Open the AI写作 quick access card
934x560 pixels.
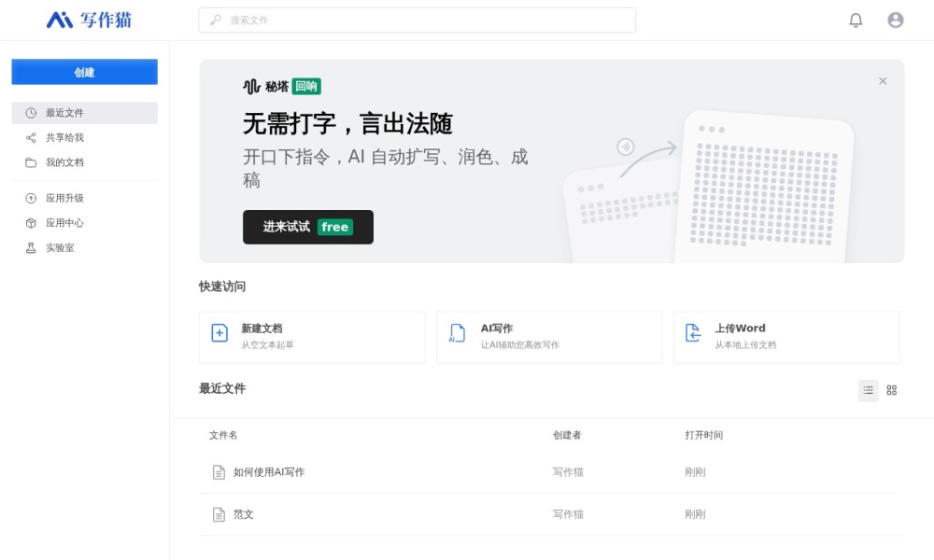pyautogui.click(x=549, y=337)
